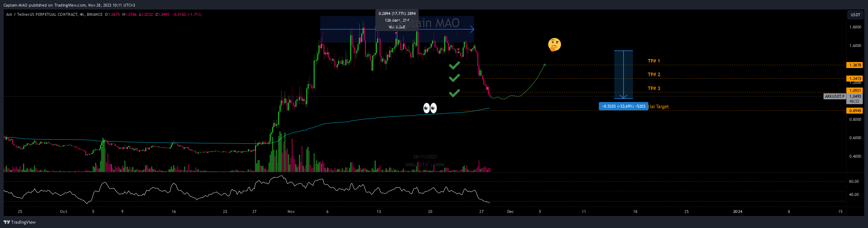
Task: Select the TP# 3 label
Action: pyautogui.click(x=654, y=88)
